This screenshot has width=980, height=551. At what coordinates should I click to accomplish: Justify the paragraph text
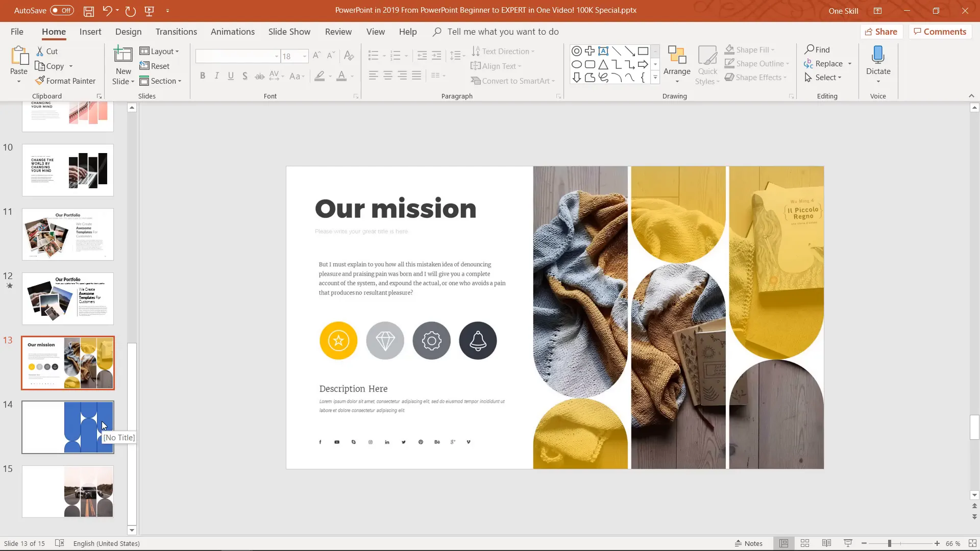pyautogui.click(x=416, y=76)
